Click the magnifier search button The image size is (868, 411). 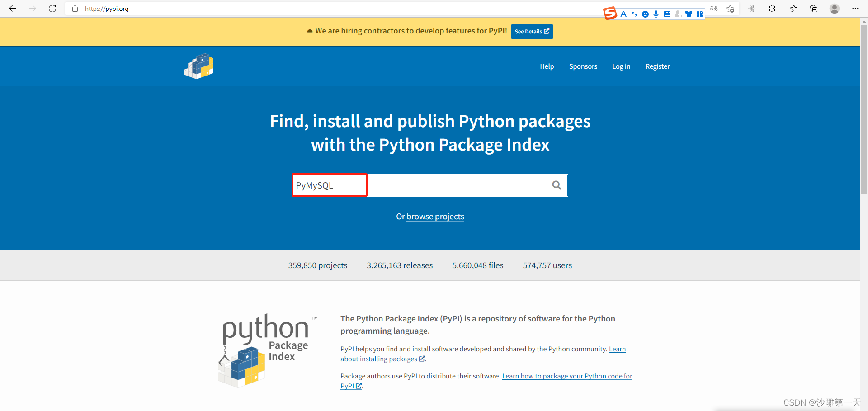click(557, 185)
